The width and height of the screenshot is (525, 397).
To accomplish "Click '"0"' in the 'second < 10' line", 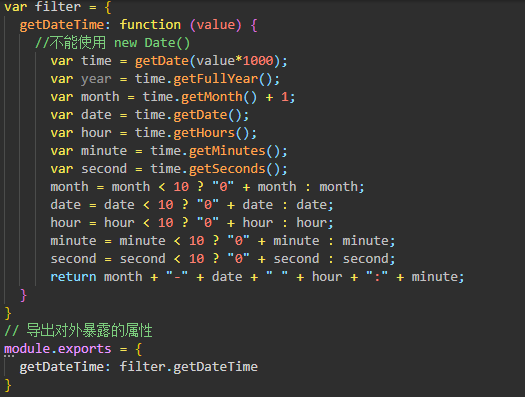I will click(238, 258).
